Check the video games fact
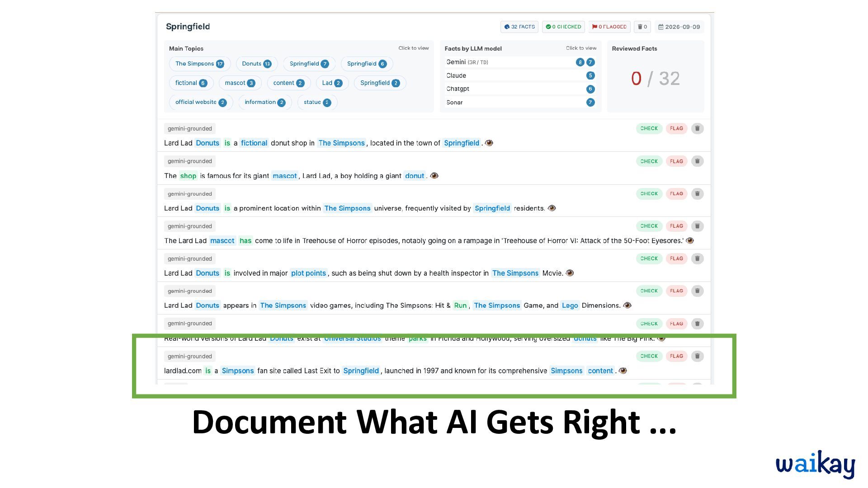The image size is (868, 488). (x=649, y=291)
